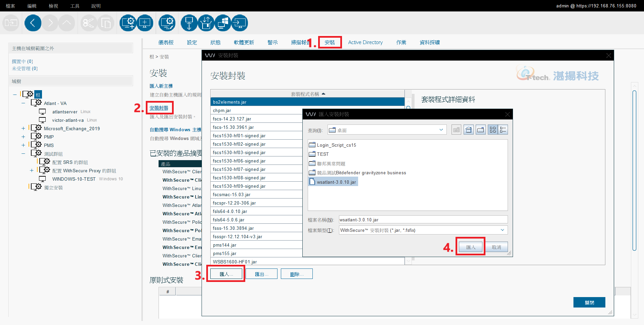Viewport: 644px width, 325px height.
Task: Click the monitor with down arrow install icon
Action: pos(189,23)
